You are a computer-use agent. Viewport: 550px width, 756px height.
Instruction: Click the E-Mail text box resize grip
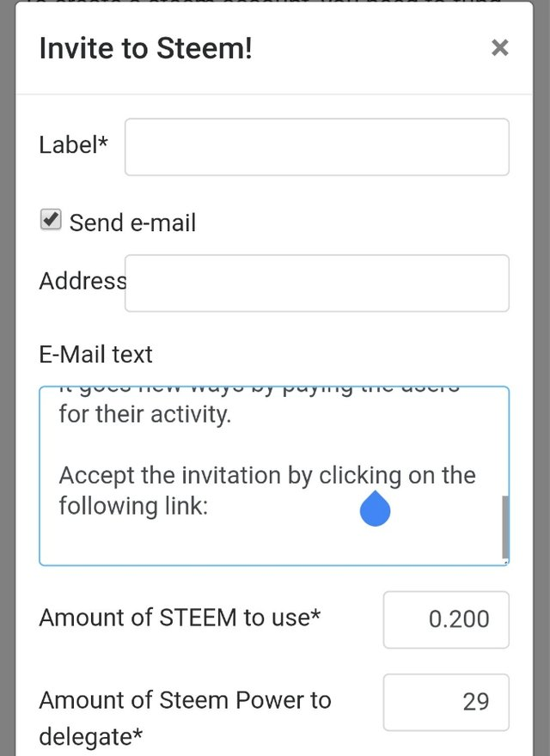pyautogui.click(x=504, y=560)
